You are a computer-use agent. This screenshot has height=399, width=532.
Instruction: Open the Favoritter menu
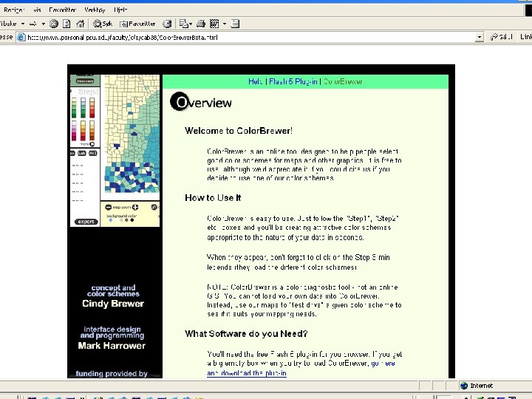(x=62, y=10)
